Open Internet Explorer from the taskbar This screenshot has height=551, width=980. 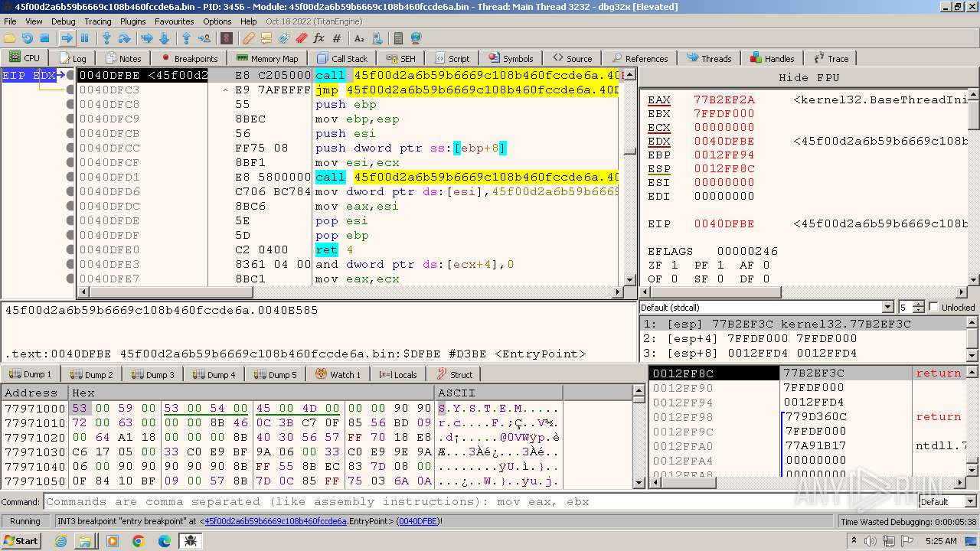[x=61, y=541]
